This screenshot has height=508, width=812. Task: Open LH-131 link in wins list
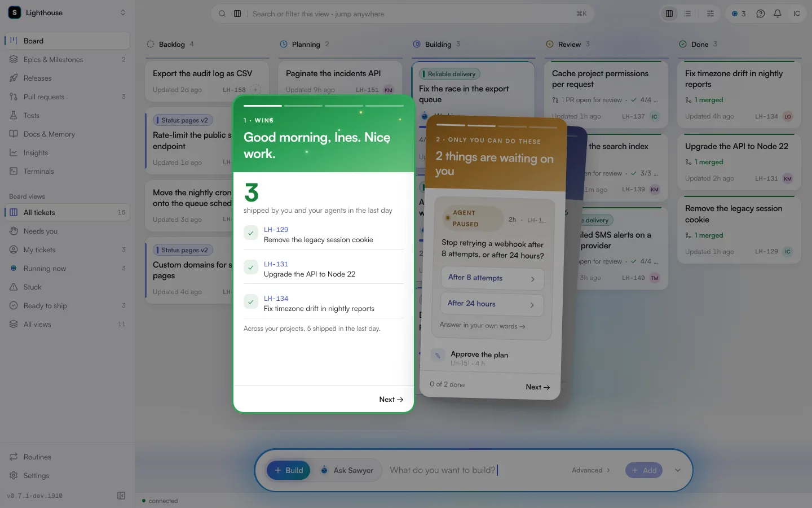pos(276,264)
